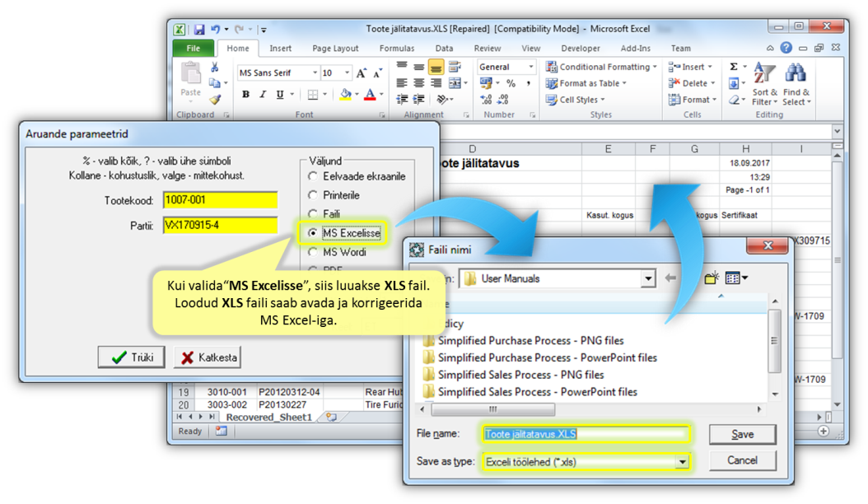Select the Faili radio button under Väljund
868x504 pixels.
click(313, 214)
